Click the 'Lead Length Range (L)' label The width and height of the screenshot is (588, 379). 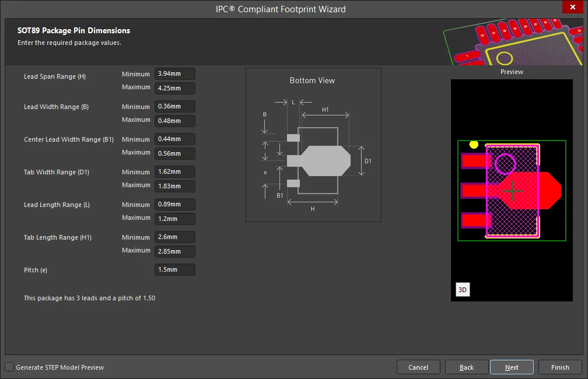point(57,205)
